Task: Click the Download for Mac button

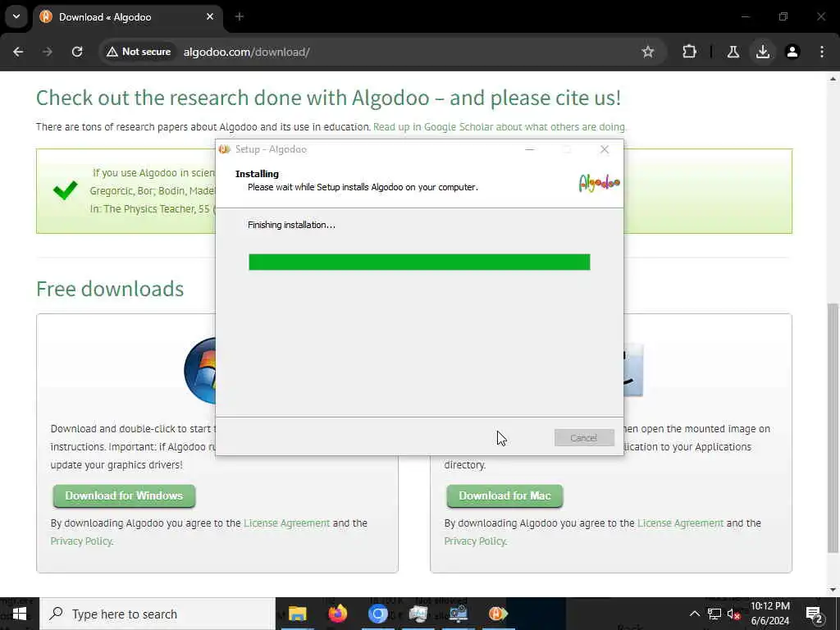Action: point(504,496)
